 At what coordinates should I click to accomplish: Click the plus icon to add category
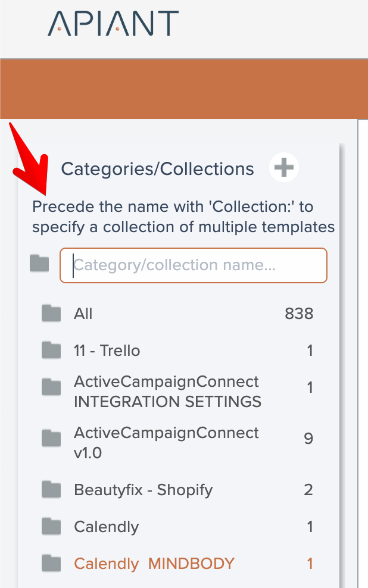[284, 168]
